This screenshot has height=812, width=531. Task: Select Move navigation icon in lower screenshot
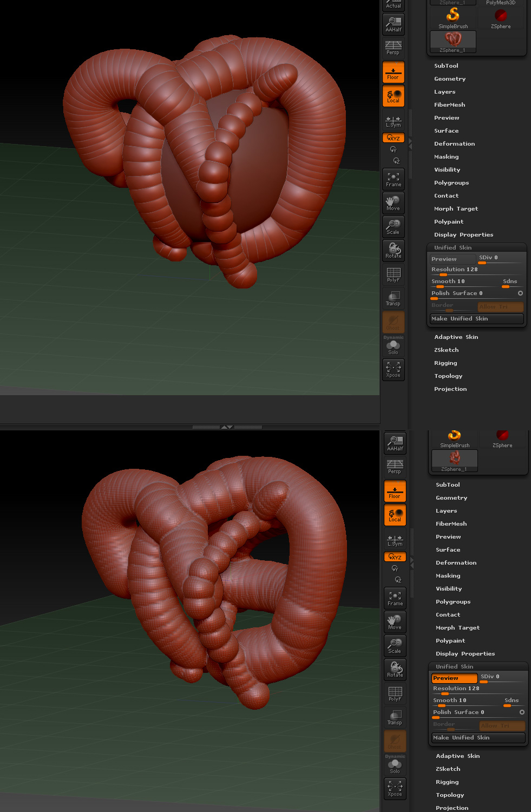395,622
